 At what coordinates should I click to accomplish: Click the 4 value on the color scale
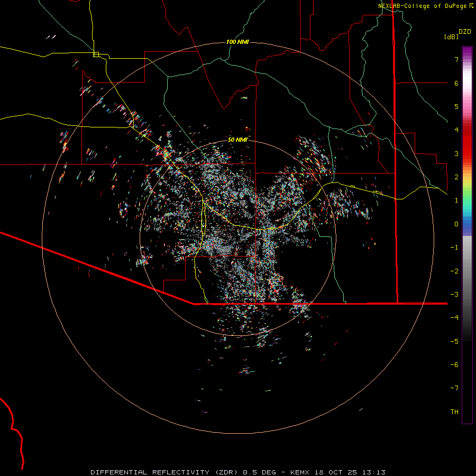point(456,130)
